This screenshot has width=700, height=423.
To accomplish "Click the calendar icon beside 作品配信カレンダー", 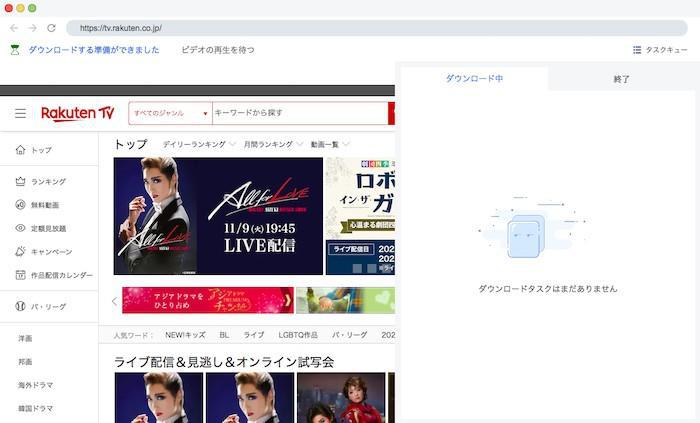I will click(21, 275).
